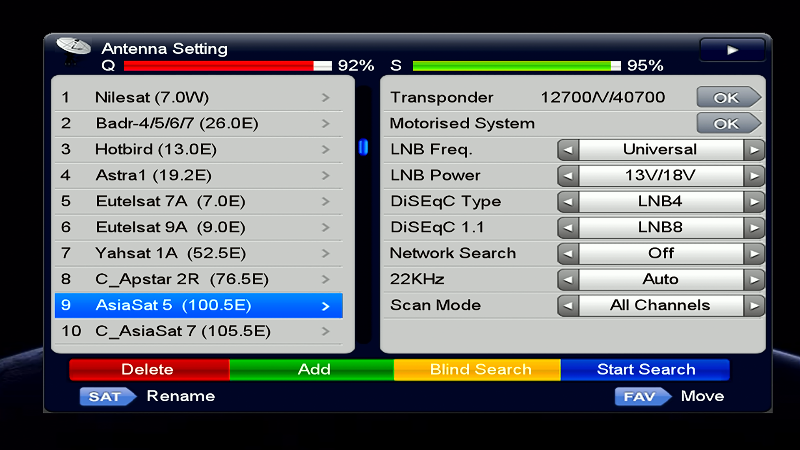Click the LNB4 DiSEqC Type value
Screen dimensions: 800x450
click(x=661, y=202)
